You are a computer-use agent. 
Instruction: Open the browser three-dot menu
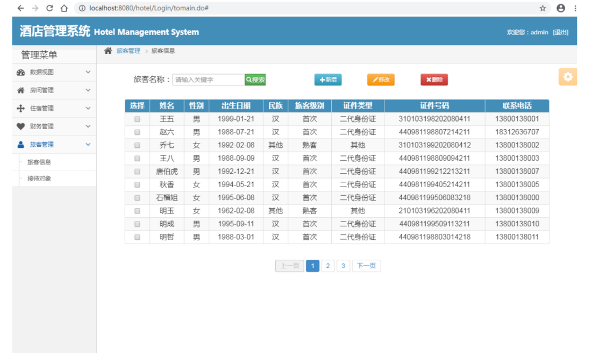(576, 8)
